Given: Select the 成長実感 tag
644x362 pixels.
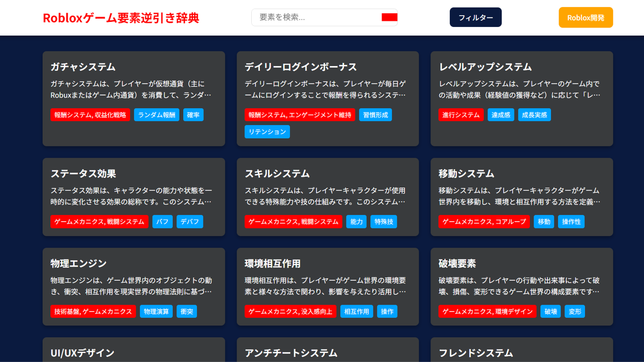Looking at the screenshot, I should coord(534,115).
